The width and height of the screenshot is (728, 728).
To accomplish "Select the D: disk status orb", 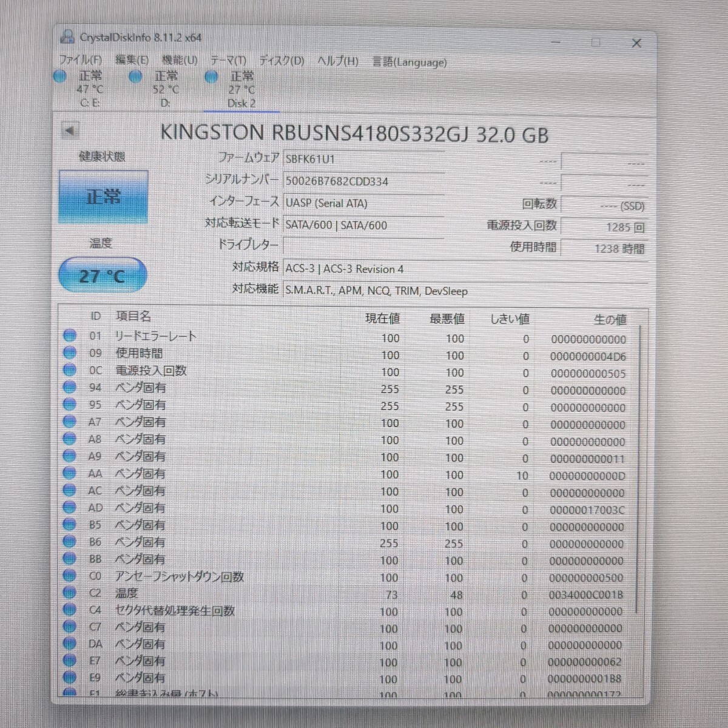I will [136, 76].
